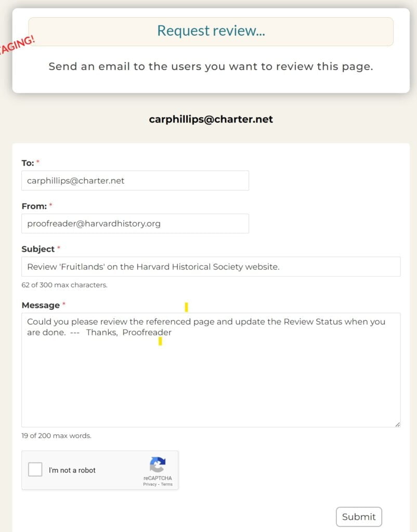Click the "Send an email to the users" instruction text

coord(211,66)
